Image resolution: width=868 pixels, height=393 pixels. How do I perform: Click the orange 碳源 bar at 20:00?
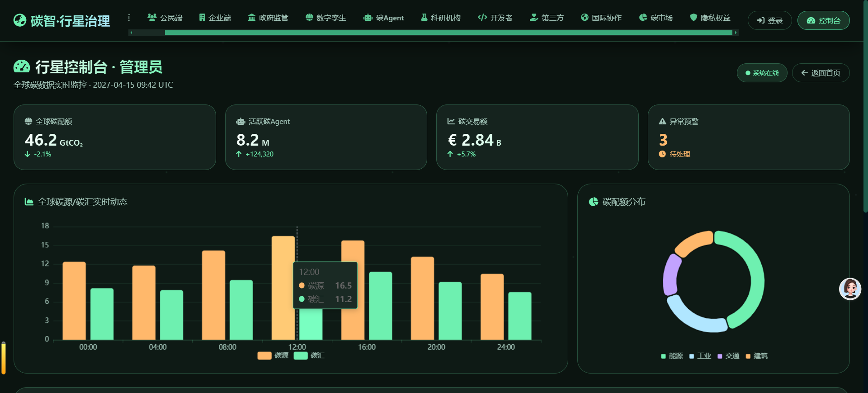coord(422,298)
